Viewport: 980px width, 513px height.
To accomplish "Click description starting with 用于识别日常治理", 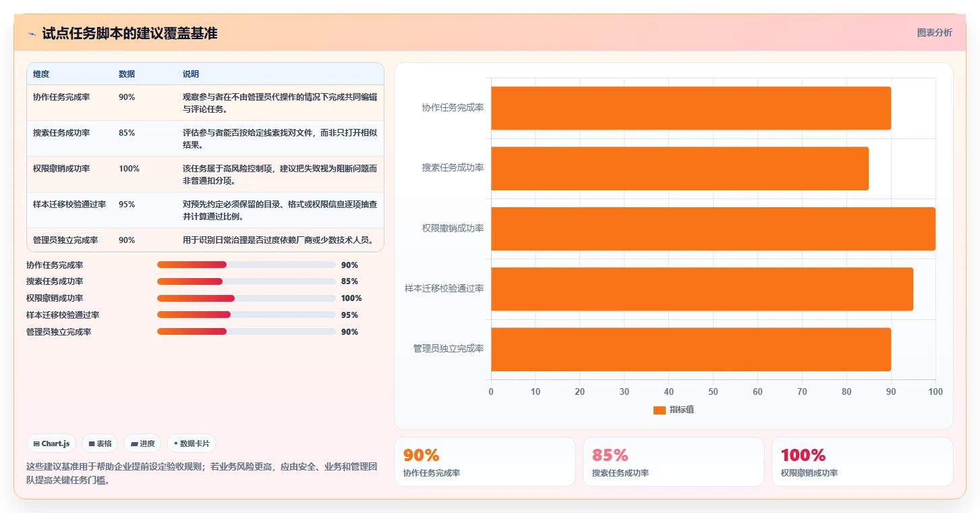I will pyautogui.click(x=278, y=240).
